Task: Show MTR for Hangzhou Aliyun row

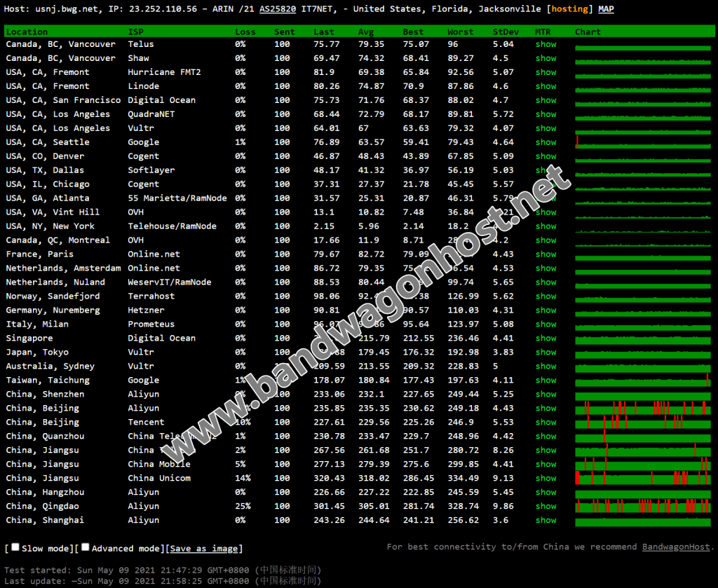Action: tap(546, 493)
